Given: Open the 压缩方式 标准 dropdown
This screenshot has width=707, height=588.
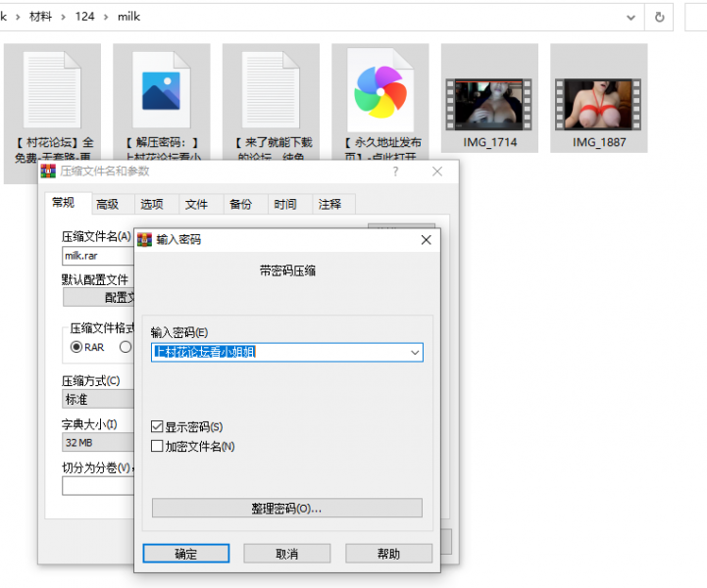Looking at the screenshot, I should pyautogui.click(x=98, y=399).
